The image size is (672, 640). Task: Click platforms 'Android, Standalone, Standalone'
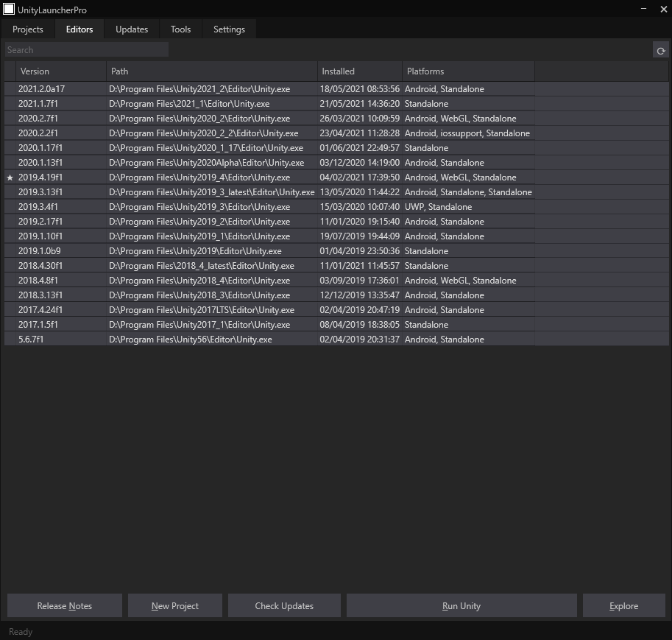(468, 192)
